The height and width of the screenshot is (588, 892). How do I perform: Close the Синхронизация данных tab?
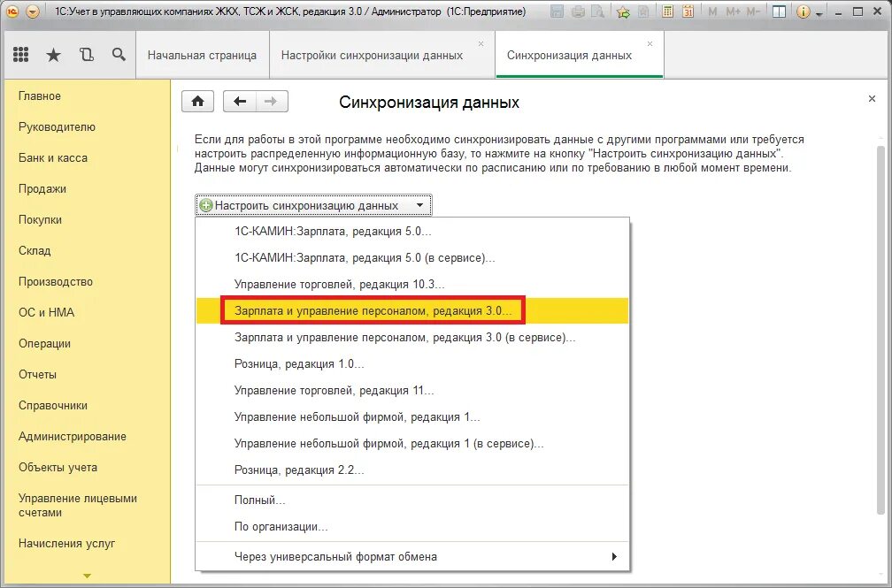click(650, 44)
